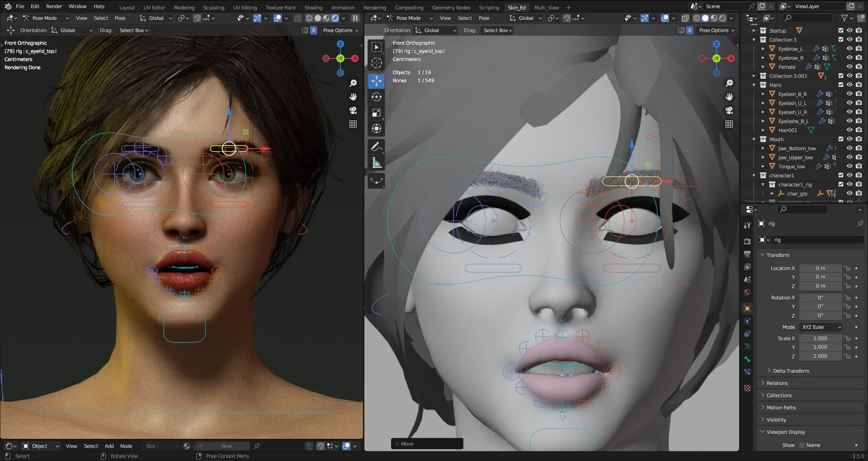Switch to the Sculpting workspace tab

213,7
